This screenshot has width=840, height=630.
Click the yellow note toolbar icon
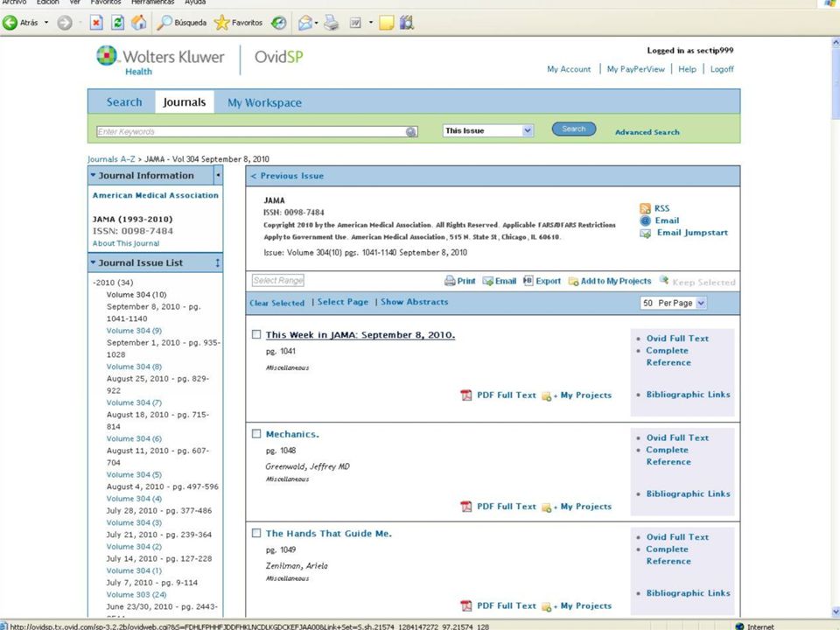(x=386, y=23)
